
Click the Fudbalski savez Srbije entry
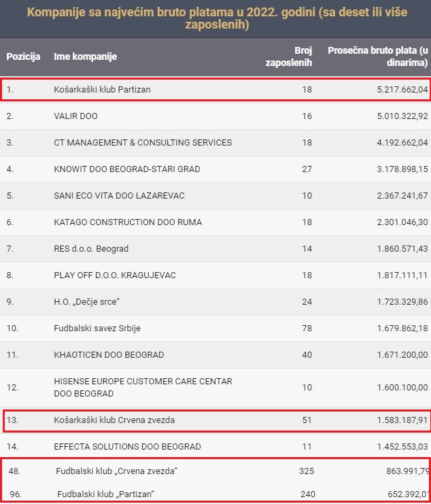point(97,329)
